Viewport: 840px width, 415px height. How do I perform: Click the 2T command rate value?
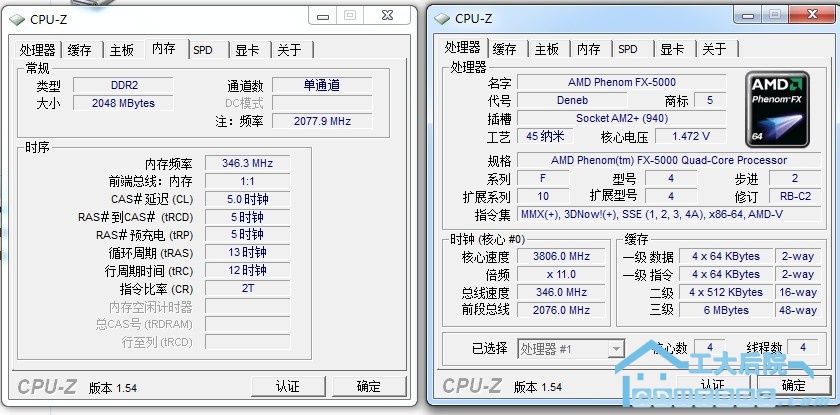pyautogui.click(x=248, y=288)
